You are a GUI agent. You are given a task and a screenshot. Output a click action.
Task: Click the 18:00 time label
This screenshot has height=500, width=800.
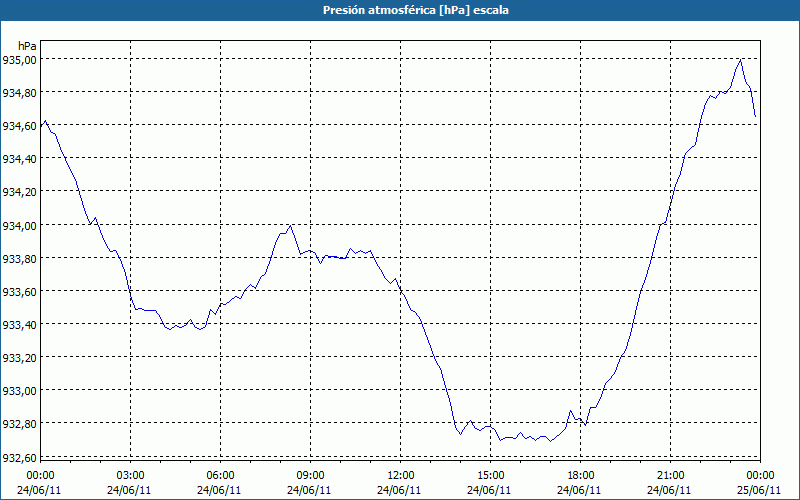point(581,476)
